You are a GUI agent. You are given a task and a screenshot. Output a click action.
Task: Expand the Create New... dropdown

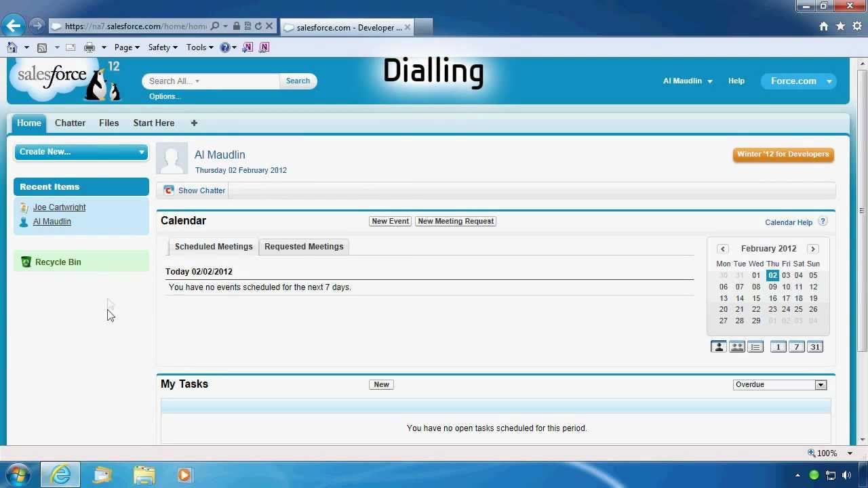pyautogui.click(x=81, y=152)
